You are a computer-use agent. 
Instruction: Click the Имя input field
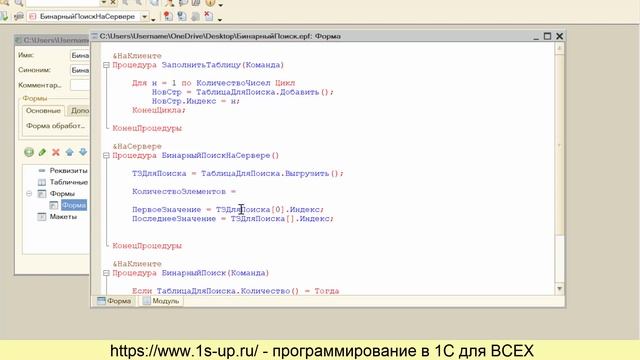point(80,55)
